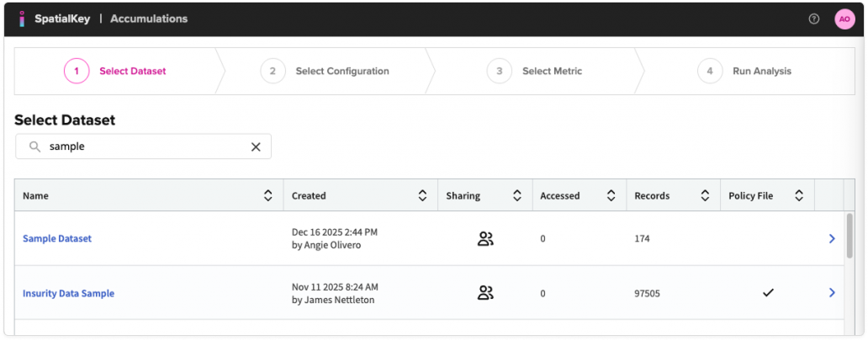Click the SpatialKey logo icon
Screen dimensions: 868x341
[22, 19]
